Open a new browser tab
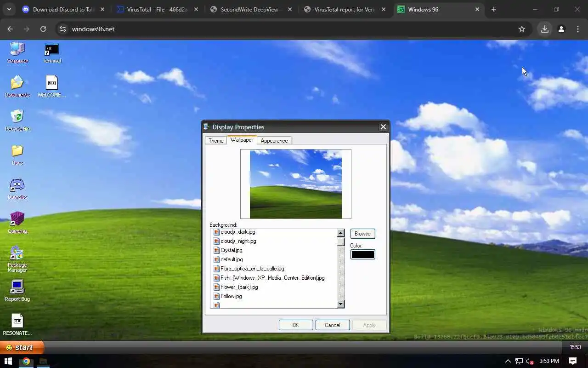 (x=494, y=9)
